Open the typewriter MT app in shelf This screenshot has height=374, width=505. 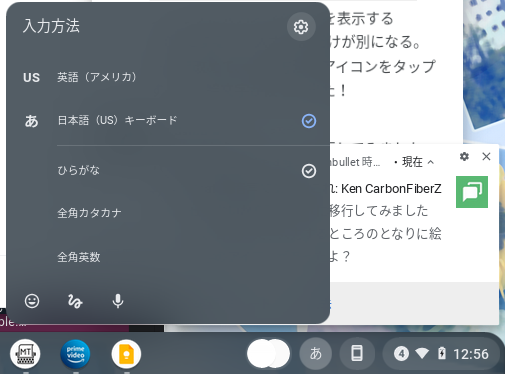coord(25,354)
